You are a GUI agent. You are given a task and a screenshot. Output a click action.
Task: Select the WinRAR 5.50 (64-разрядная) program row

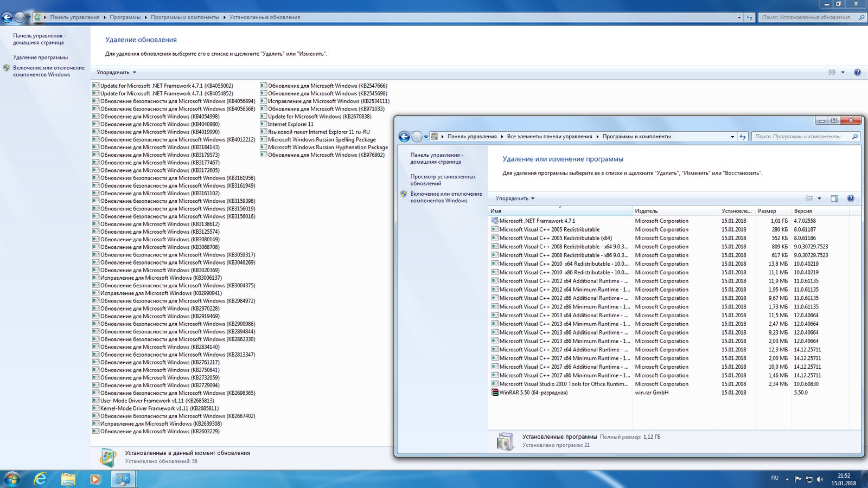675,393
